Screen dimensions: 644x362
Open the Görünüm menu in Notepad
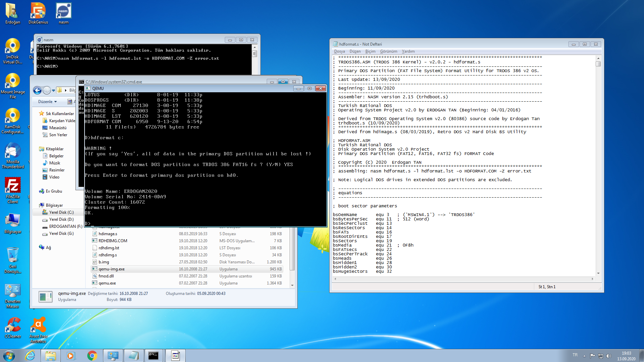(388, 51)
